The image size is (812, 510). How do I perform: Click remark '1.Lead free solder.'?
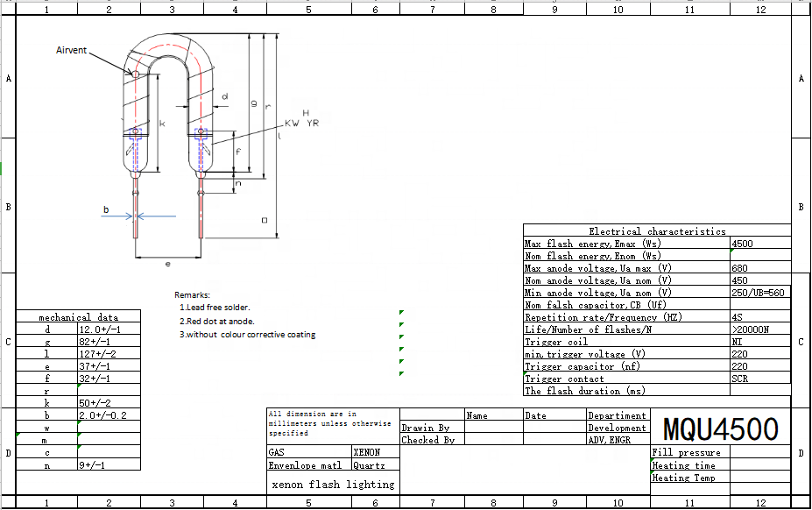[x=215, y=307]
